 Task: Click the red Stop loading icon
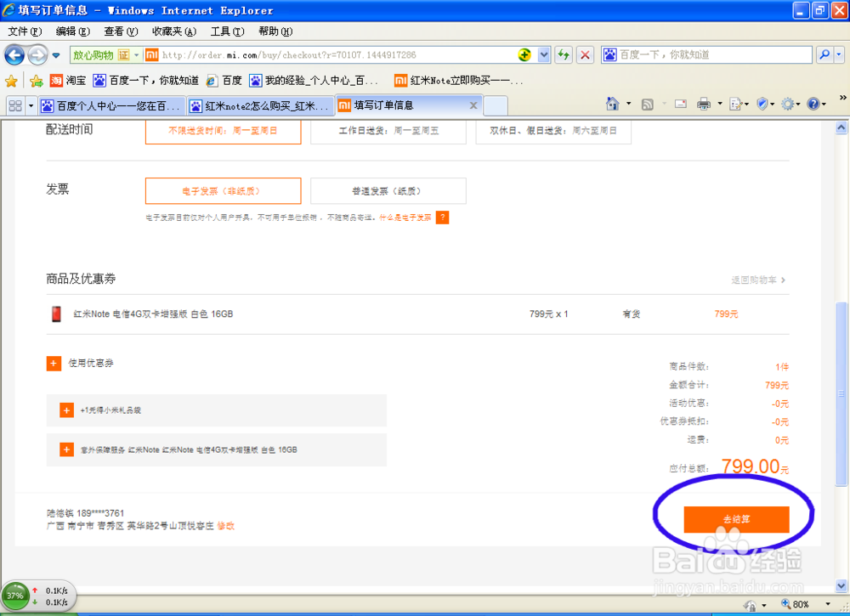coord(585,54)
